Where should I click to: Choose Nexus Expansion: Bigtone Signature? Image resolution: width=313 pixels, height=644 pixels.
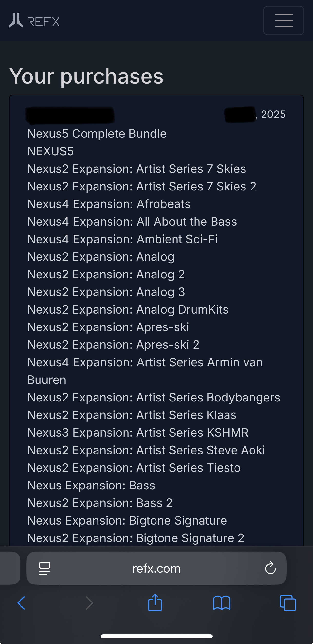(127, 520)
